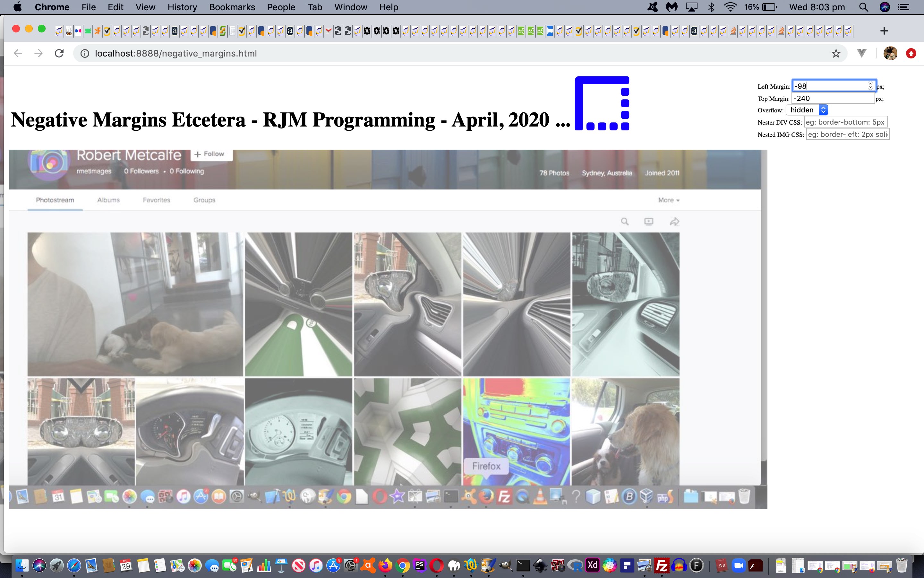
Task: Focus the Top Margin field showing -240
Action: pos(833,98)
